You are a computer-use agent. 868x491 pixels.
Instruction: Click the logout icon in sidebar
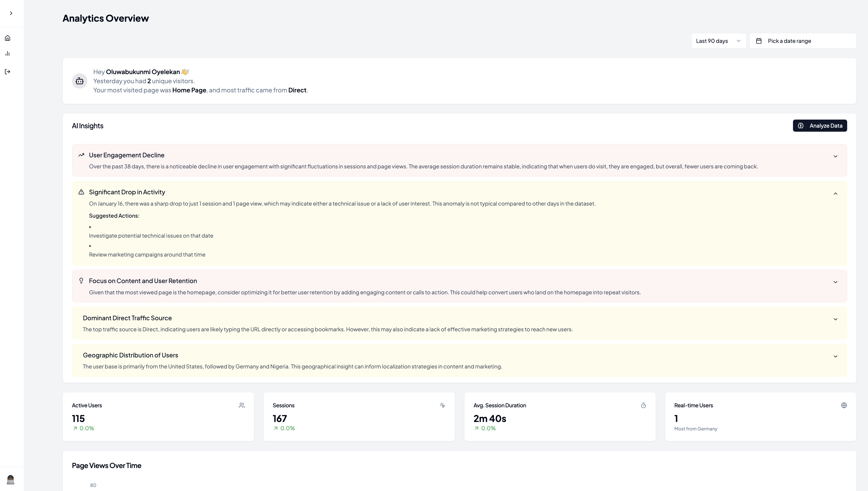click(x=8, y=72)
